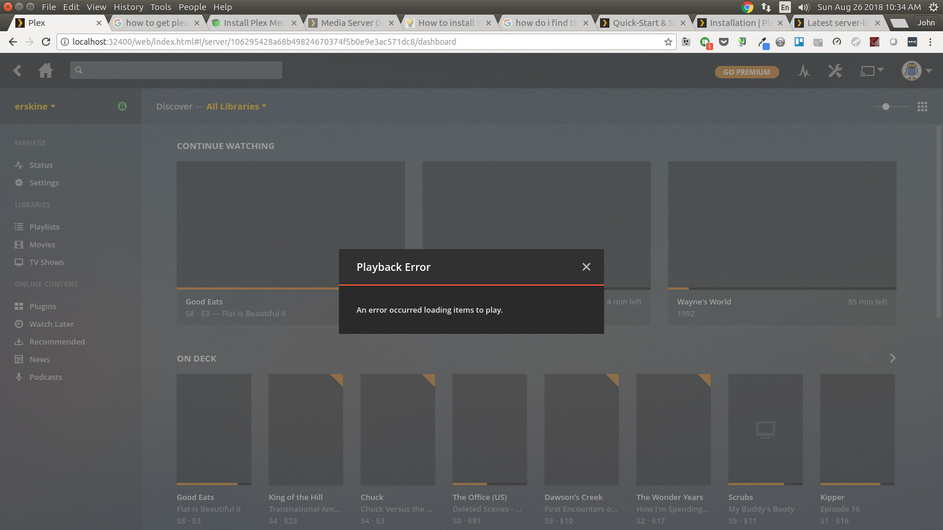
Task: Open Playlists library
Action: click(44, 227)
